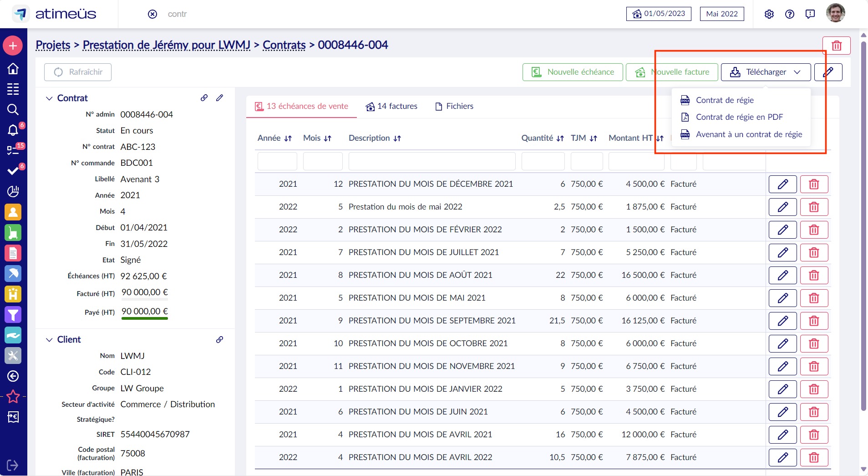Open settings gear in top bar
This screenshot has height=476, width=868.
[x=769, y=14]
